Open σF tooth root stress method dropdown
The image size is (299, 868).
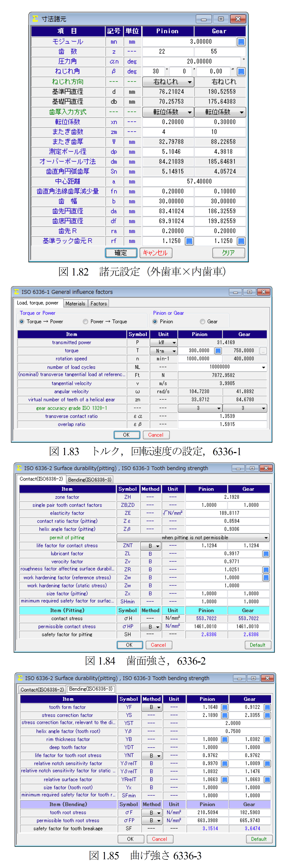pyautogui.click(x=152, y=813)
